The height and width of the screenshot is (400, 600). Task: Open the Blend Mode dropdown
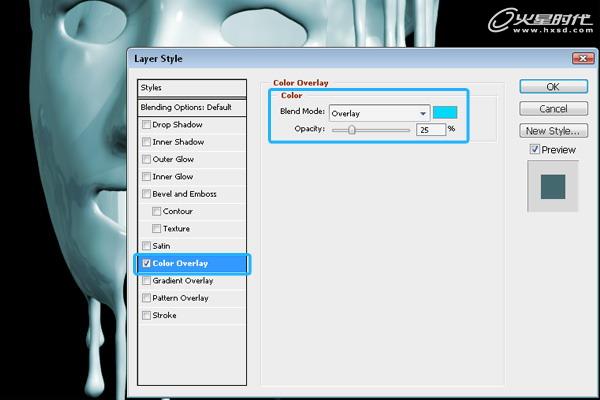click(x=378, y=113)
